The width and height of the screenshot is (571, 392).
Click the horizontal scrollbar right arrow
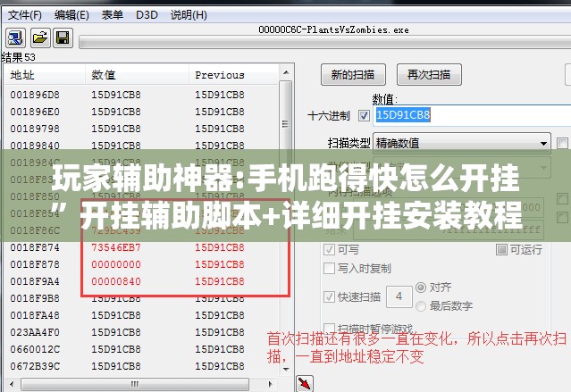coord(270,384)
